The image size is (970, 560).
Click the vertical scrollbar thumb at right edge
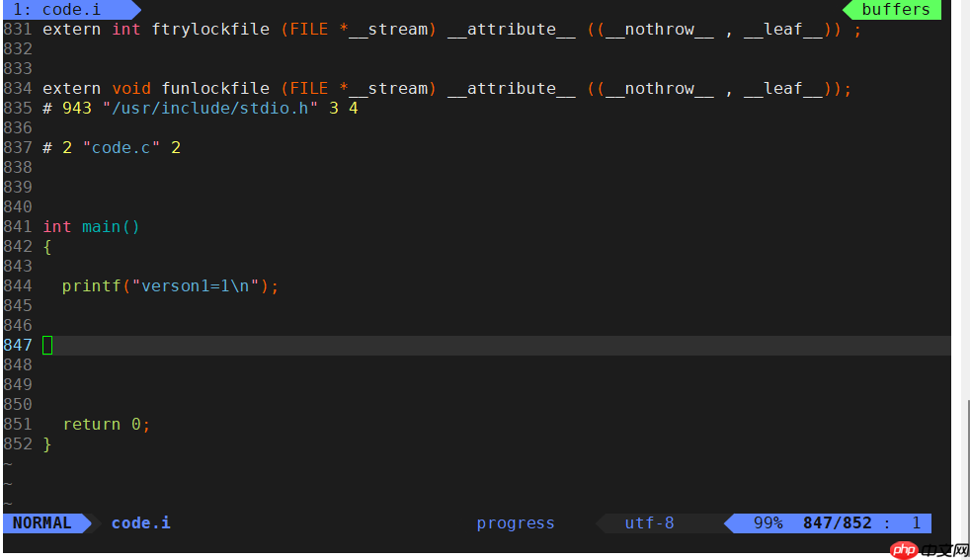click(968, 471)
